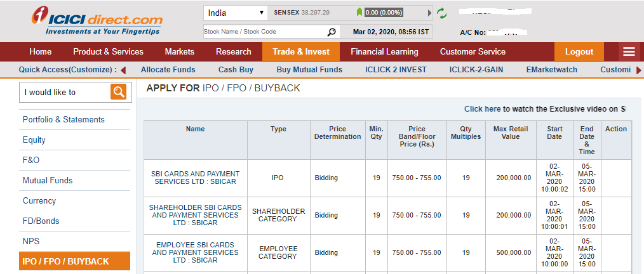Open Buy Mutual Funds quick link
The height and width of the screenshot is (274, 644).
coord(309,70)
